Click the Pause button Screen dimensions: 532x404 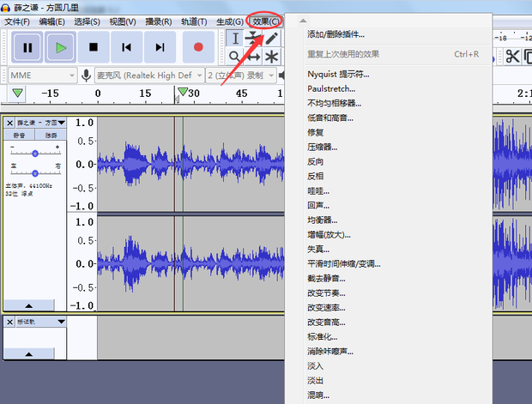27,47
